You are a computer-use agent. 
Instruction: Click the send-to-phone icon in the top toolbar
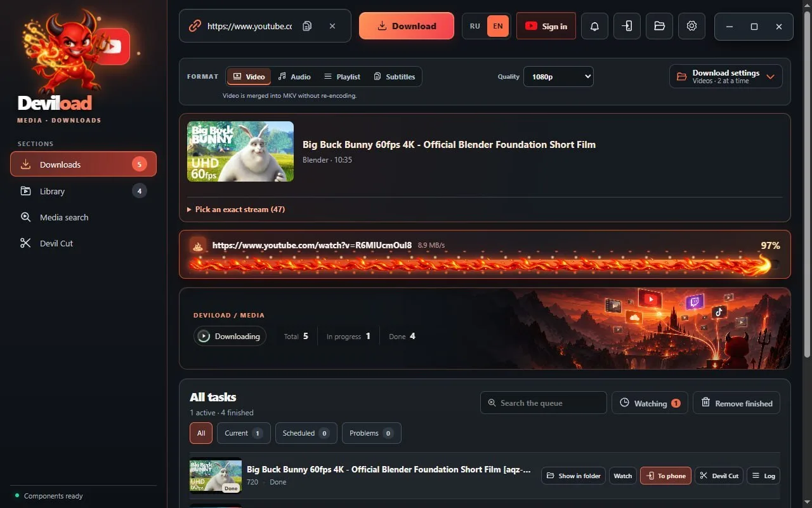[627, 26]
